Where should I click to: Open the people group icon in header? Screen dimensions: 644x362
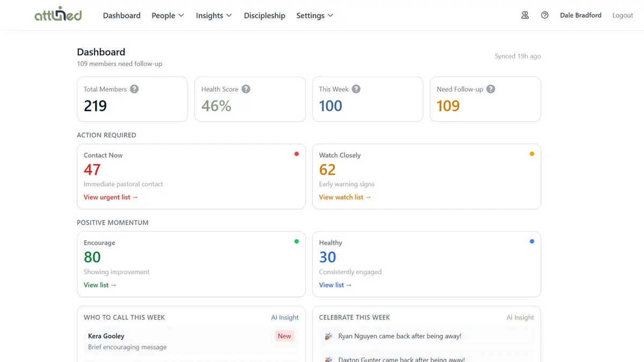click(525, 16)
